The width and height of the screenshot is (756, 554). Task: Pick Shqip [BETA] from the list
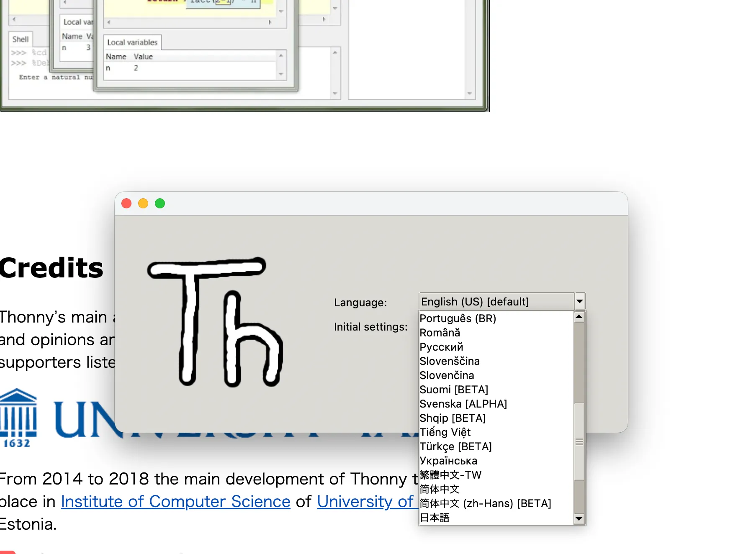coord(453,418)
